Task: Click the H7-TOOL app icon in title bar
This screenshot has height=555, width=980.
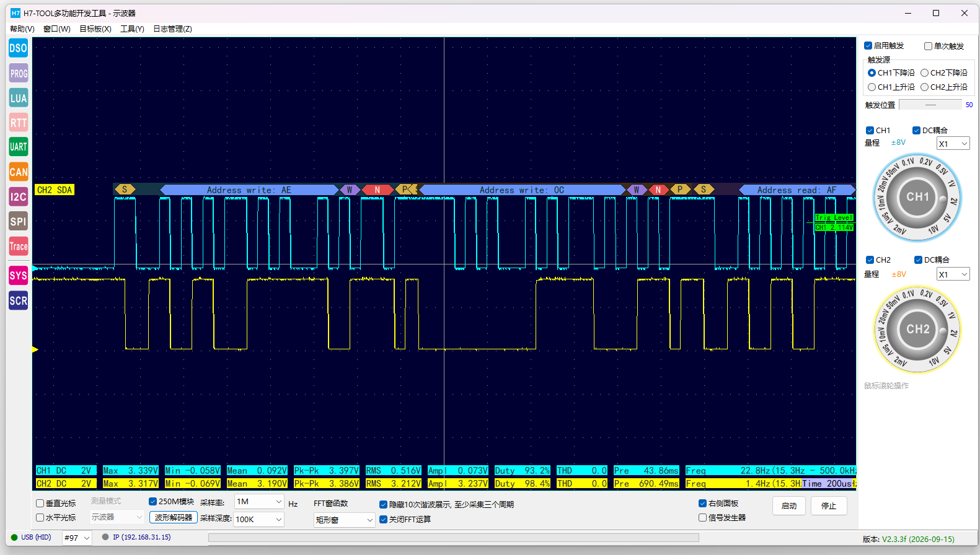Action: click(15, 13)
